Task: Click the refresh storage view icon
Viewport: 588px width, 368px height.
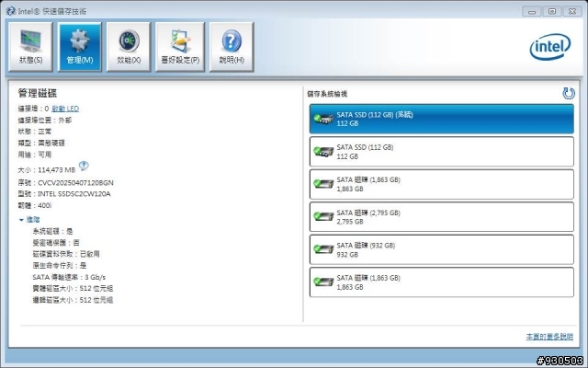Action: [x=569, y=93]
